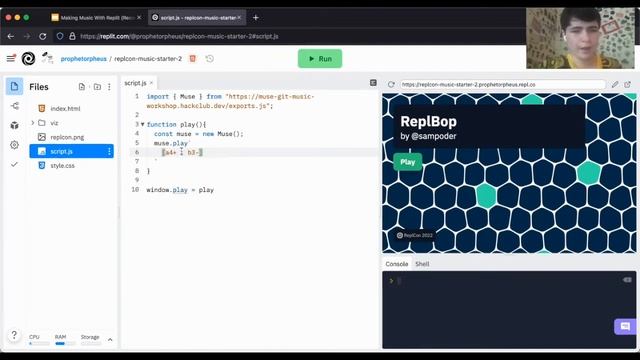Click the CPU usage bar
The image size is (640, 360).
pyautogui.click(x=39, y=344)
